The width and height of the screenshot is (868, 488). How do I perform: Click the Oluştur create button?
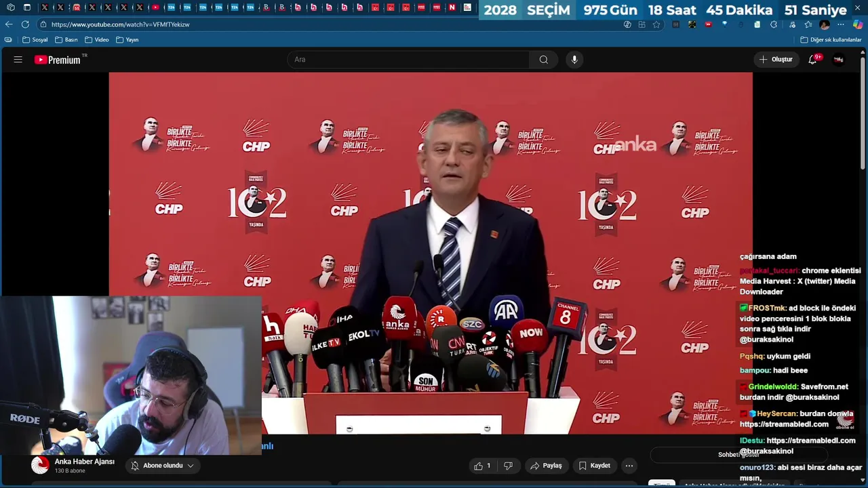click(x=776, y=60)
